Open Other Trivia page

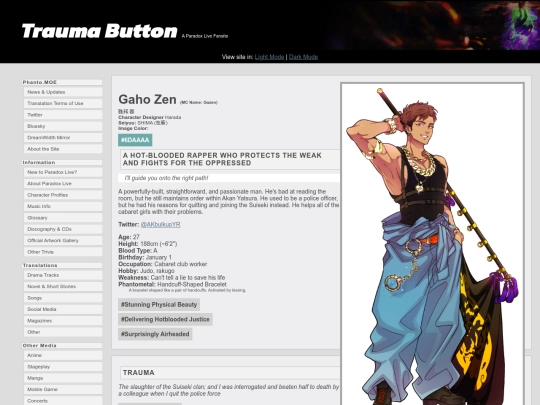point(63,252)
